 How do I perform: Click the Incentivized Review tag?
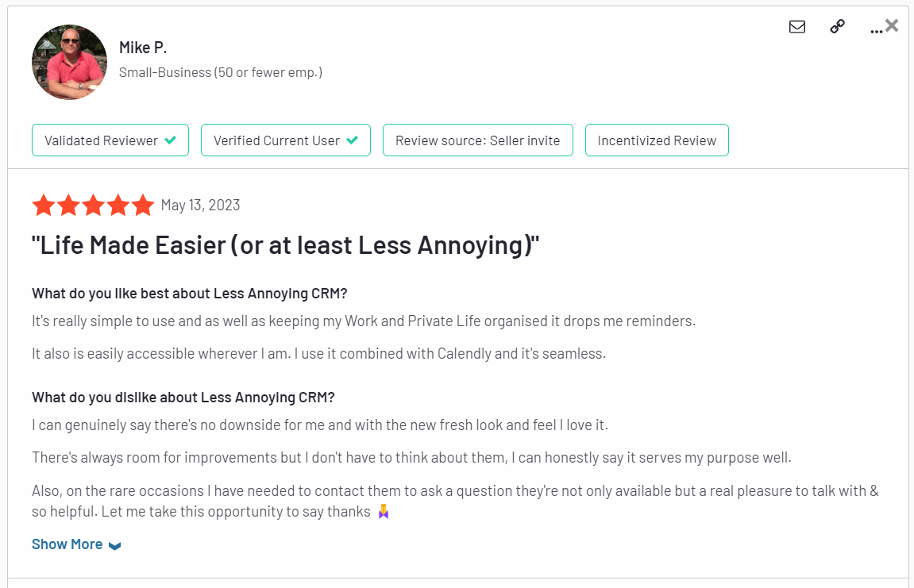pos(657,140)
